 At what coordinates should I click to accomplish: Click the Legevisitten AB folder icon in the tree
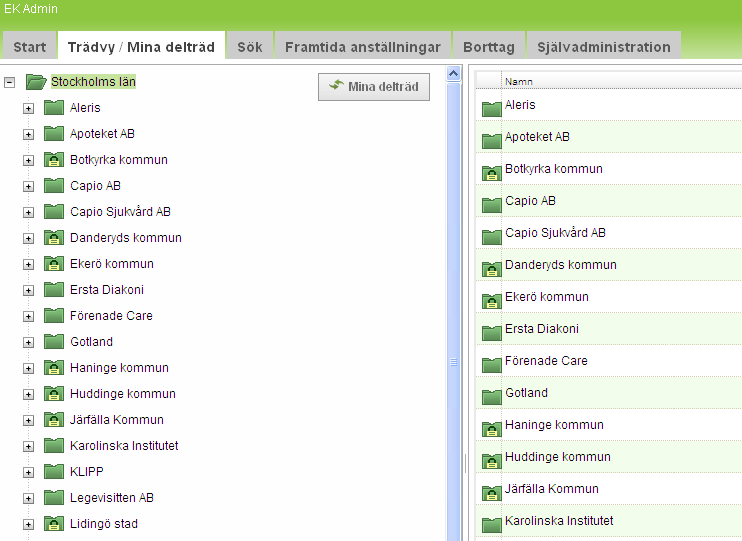coord(53,498)
